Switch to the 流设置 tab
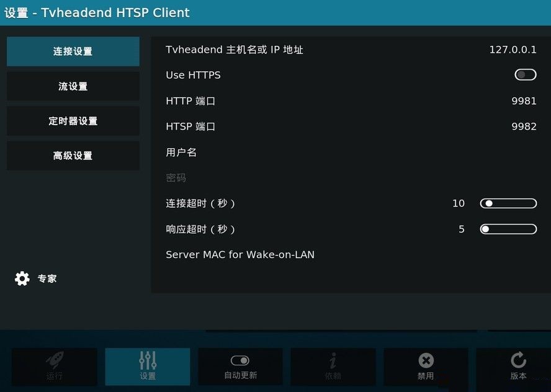 pos(73,86)
